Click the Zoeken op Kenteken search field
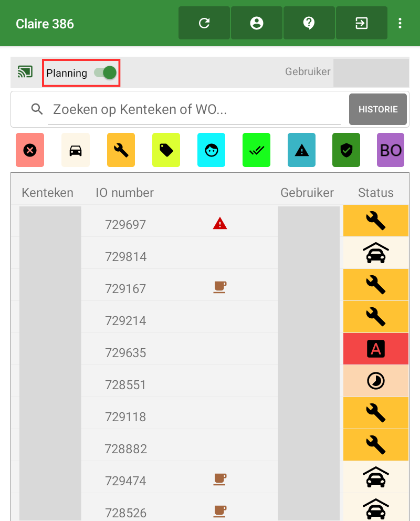This screenshot has width=420, height=521. pyautogui.click(x=194, y=109)
